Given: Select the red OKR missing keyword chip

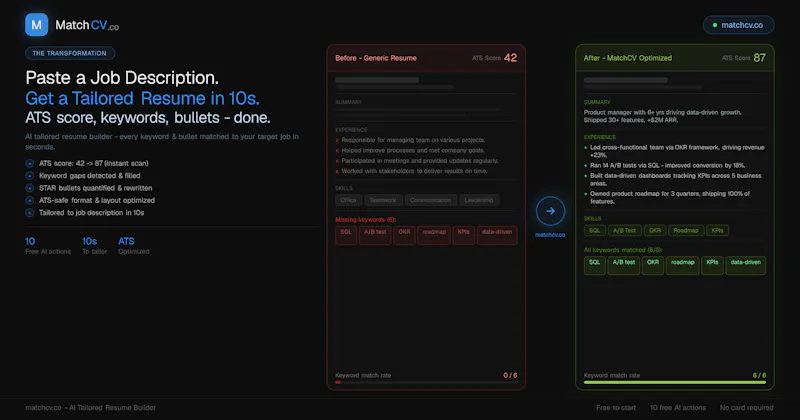Looking at the screenshot, I should pyautogui.click(x=404, y=235).
